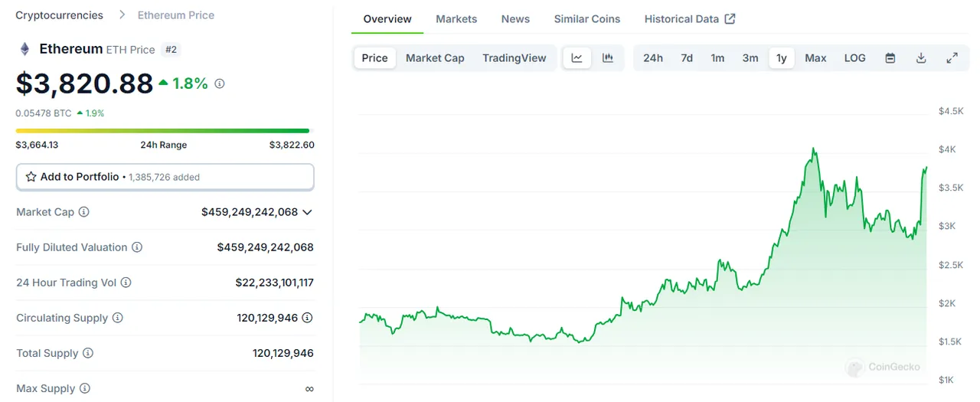Open the Similar Coins tab
The image size is (980, 402).
[x=587, y=19]
